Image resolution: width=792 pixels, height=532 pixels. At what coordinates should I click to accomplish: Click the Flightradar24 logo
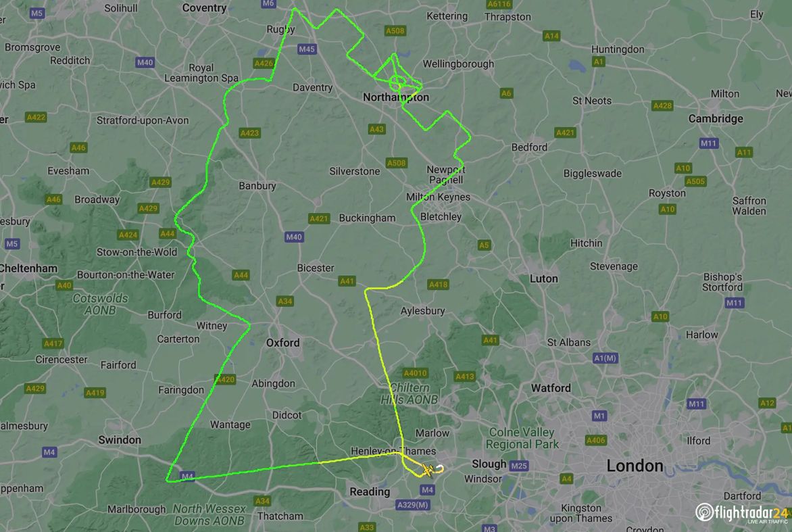tap(741, 513)
